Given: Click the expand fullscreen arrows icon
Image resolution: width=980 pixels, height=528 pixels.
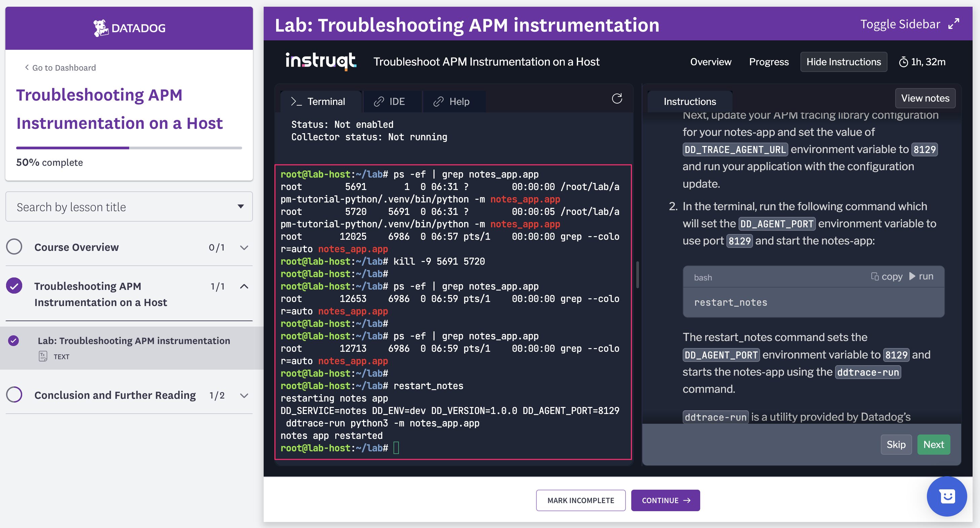Looking at the screenshot, I should (x=953, y=24).
